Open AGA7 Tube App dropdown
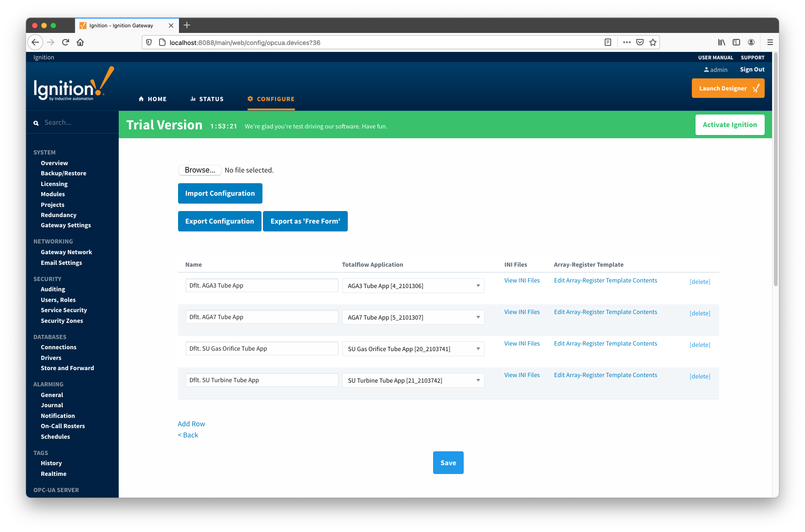 (x=413, y=317)
